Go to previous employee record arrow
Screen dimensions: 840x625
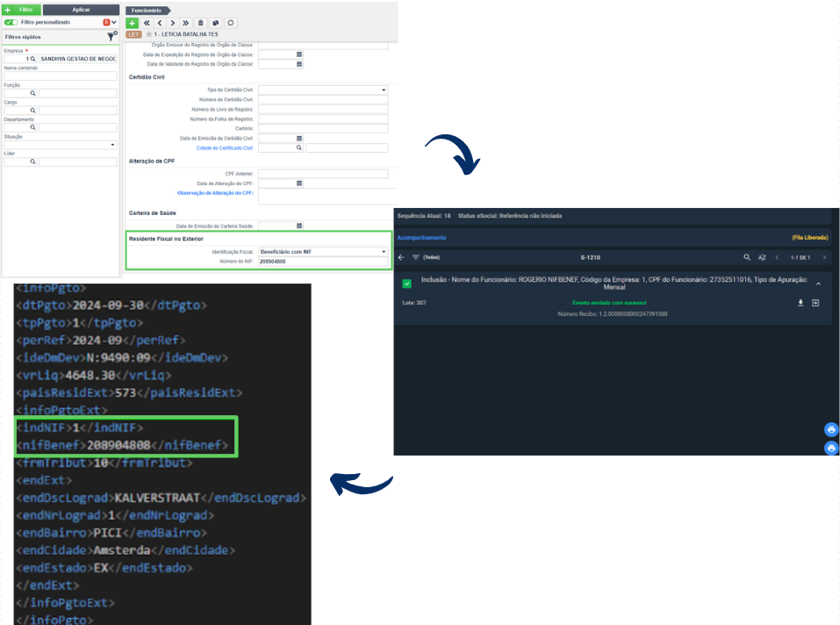coord(160,23)
